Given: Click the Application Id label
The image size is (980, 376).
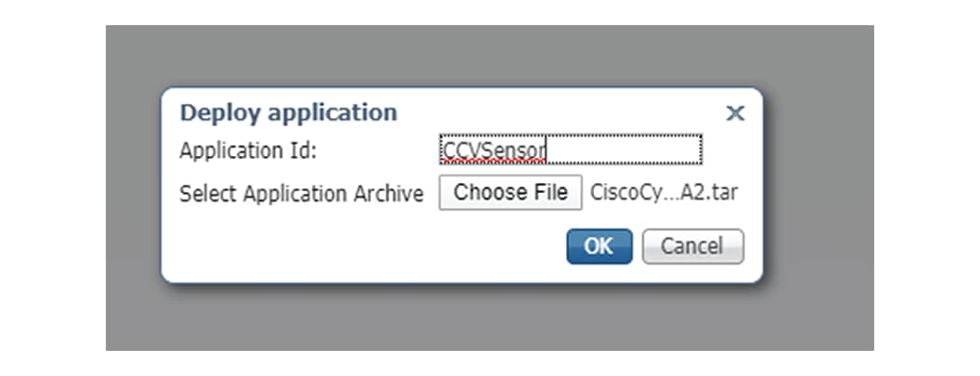Looking at the screenshot, I should [x=248, y=150].
